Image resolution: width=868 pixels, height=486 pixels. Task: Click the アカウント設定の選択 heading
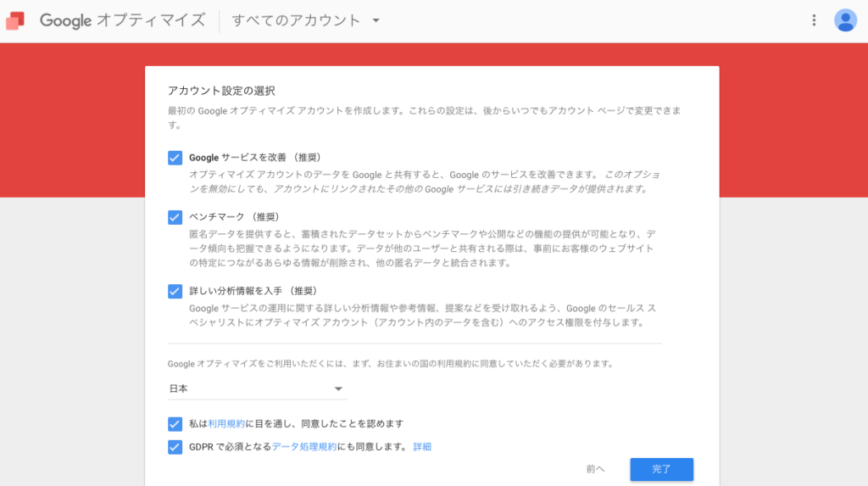pos(221,91)
